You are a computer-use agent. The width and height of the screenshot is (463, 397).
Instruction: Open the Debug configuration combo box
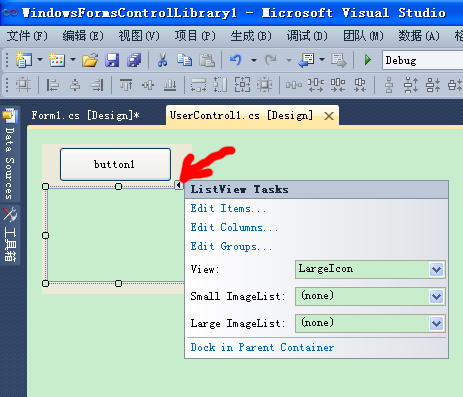coord(423,60)
